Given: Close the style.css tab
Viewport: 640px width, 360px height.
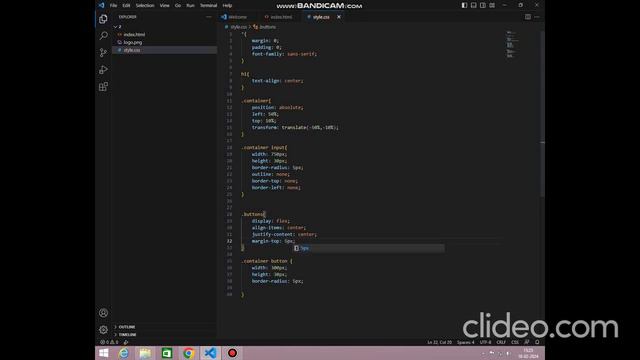Looking at the screenshot, I should [x=339, y=17].
